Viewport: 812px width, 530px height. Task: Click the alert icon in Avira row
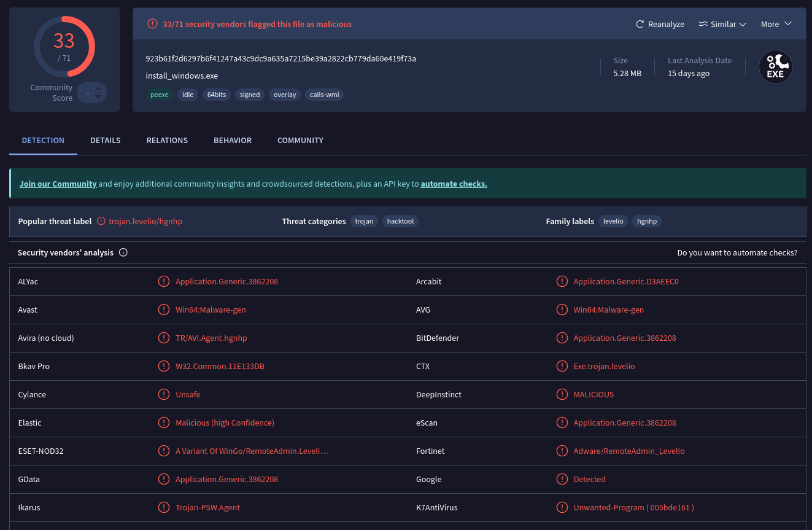[x=164, y=338]
